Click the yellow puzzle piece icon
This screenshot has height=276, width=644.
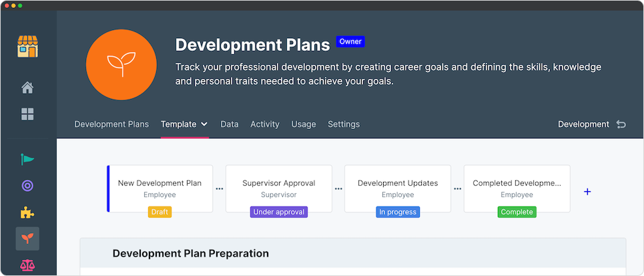pos(27,213)
